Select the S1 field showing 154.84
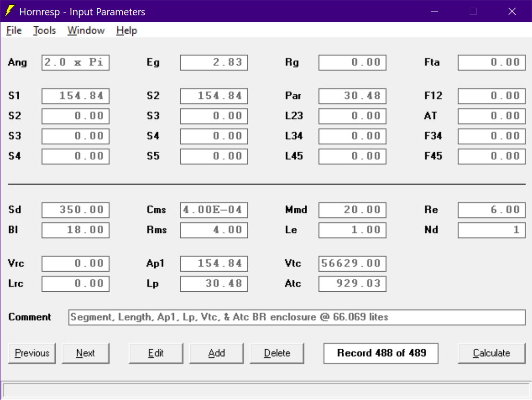This screenshot has height=400, width=532. click(x=75, y=96)
